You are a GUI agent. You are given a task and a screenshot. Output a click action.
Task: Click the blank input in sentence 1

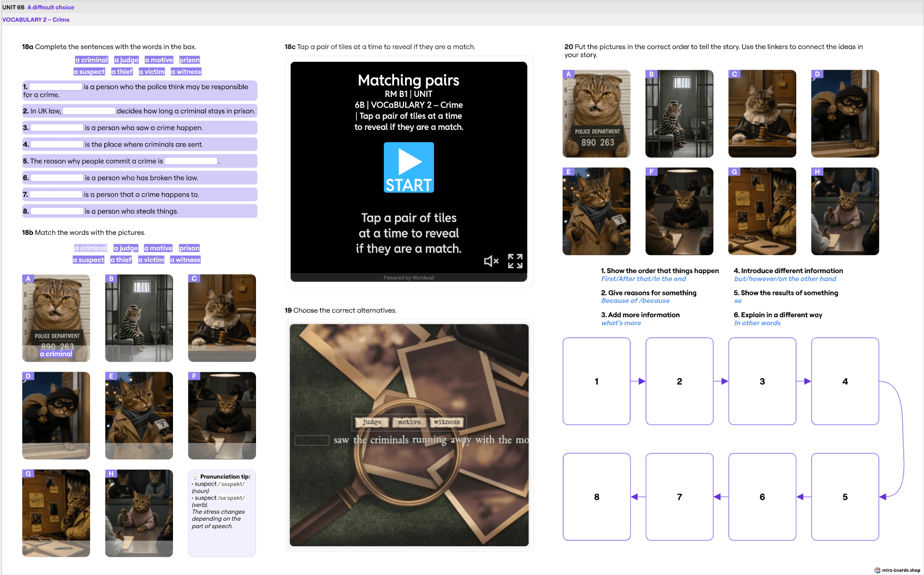55,87
